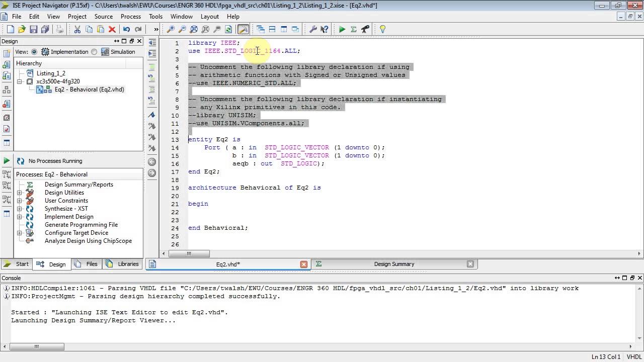Click the Cascade windows toolbar icon
Image resolution: width=644 pixels, height=362 pixels.
click(x=261, y=30)
